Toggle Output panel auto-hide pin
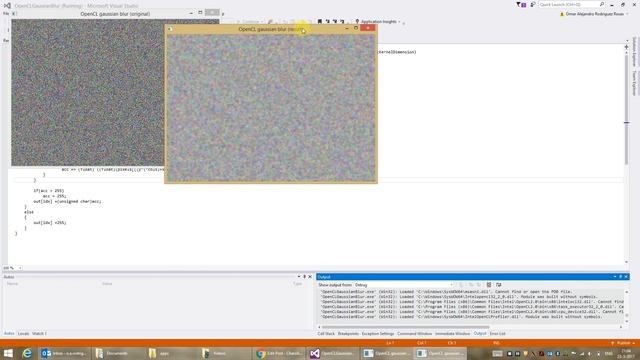Viewport: 640px width, 360px height. click(x=620, y=277)
